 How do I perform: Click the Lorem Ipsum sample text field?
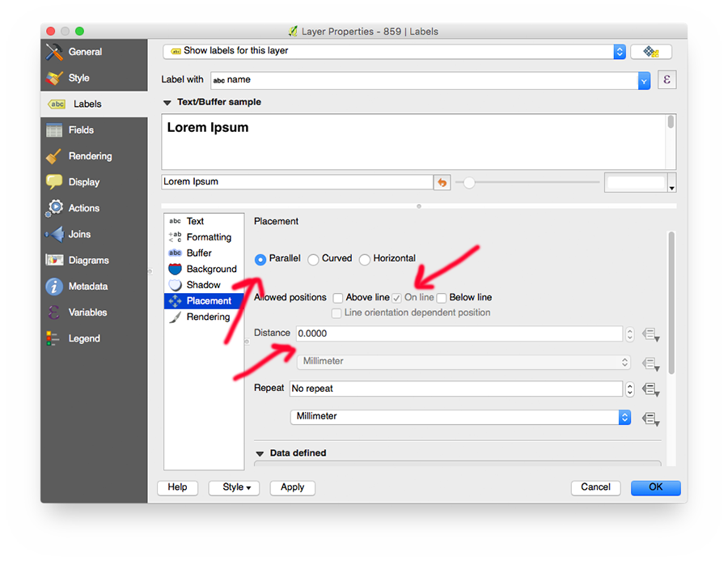pos(298,181)
